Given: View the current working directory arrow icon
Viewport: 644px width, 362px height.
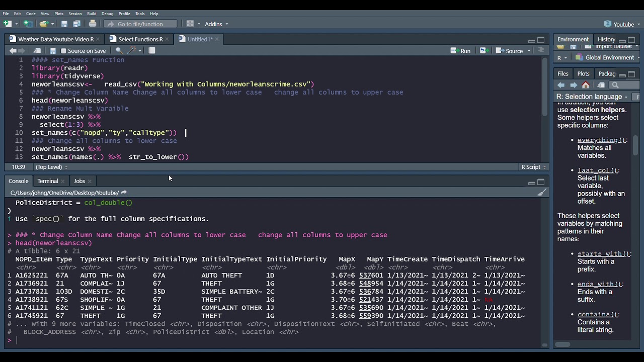Looking at the screenshot, I should click(124, 193).
